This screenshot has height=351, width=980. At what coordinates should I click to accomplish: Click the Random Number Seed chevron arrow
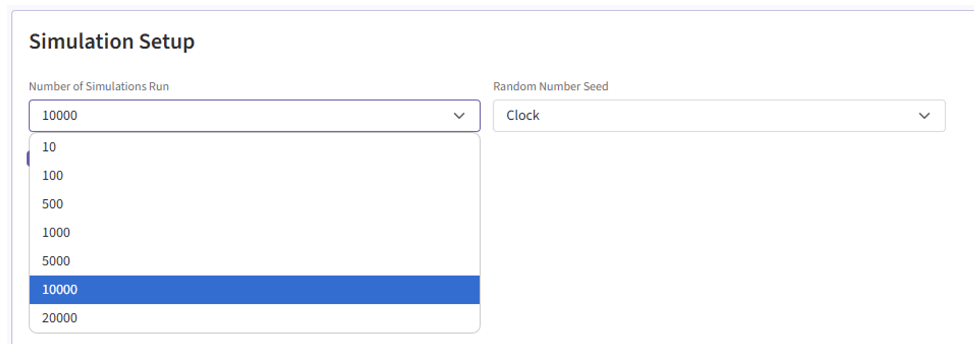point(924,116)
